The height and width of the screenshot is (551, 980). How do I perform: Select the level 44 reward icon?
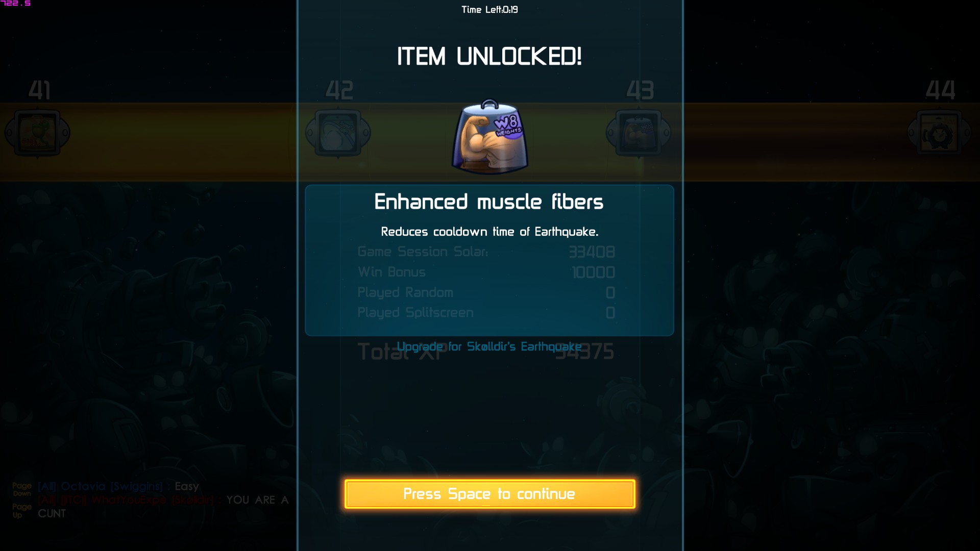click(940, 134)
